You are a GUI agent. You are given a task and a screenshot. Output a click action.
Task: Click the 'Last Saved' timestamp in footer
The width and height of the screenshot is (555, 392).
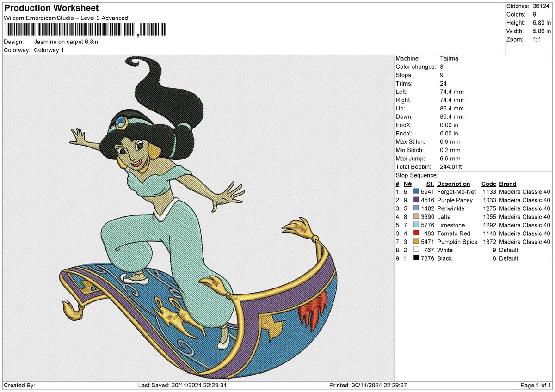pyautogui.click(x=182, y=385)
